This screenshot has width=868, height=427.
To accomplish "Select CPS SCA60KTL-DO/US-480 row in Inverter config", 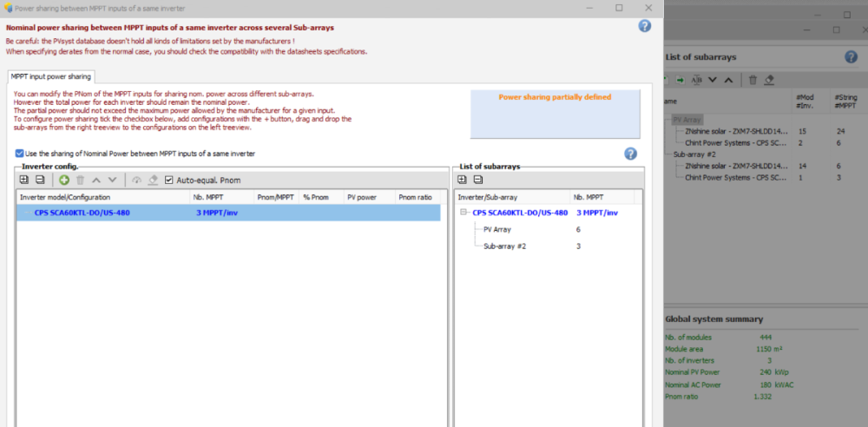I will pos(82,213).
